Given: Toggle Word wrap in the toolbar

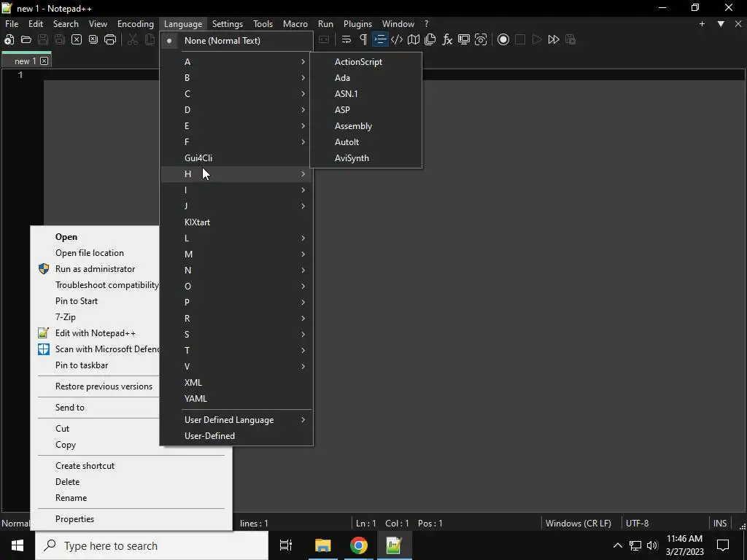Looking at the screenshot, I should 346,39.
